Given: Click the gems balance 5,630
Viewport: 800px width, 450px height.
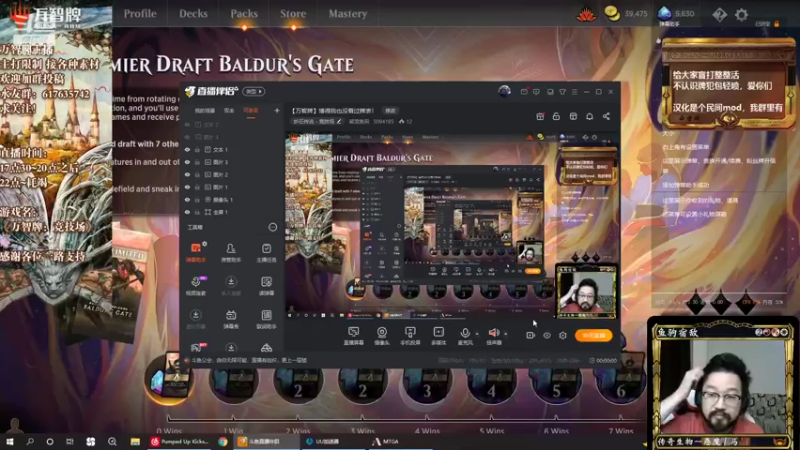Looking at the screenshot, I should (x=676, y=14).
